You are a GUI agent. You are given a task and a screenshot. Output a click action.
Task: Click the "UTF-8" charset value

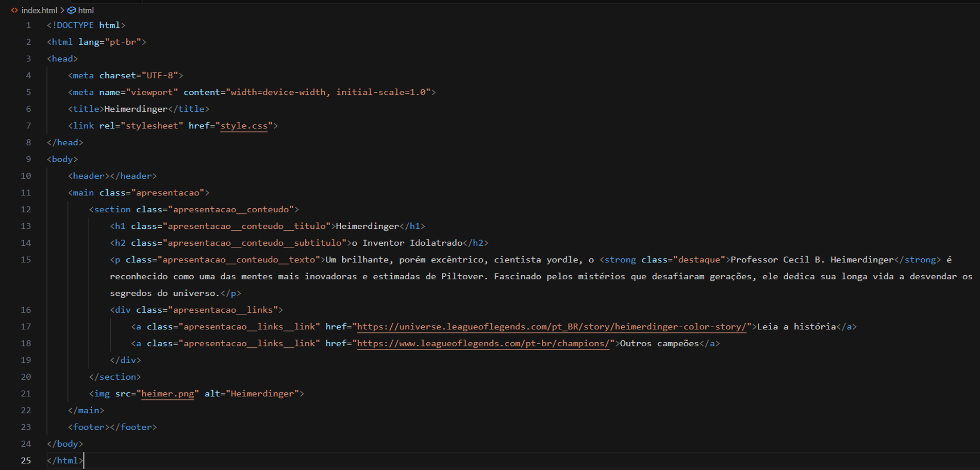coord(160,75)
